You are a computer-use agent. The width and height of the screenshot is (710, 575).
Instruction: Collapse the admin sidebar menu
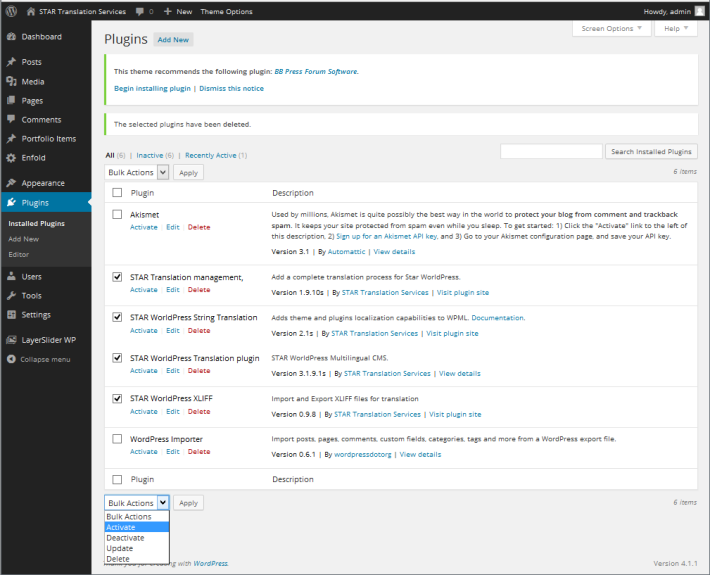coord(45,359)
